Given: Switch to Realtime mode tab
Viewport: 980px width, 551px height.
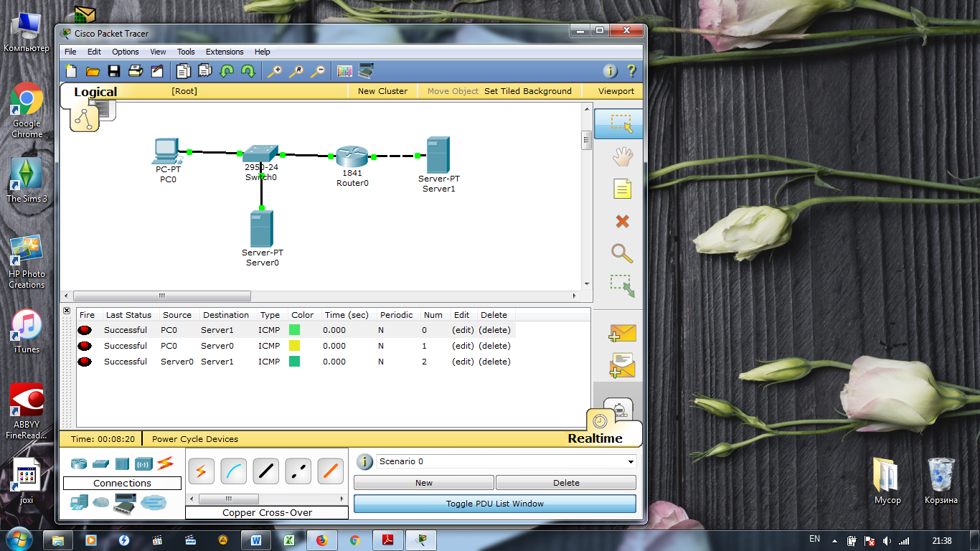Looking at the screenshot, I should point(595,438).
